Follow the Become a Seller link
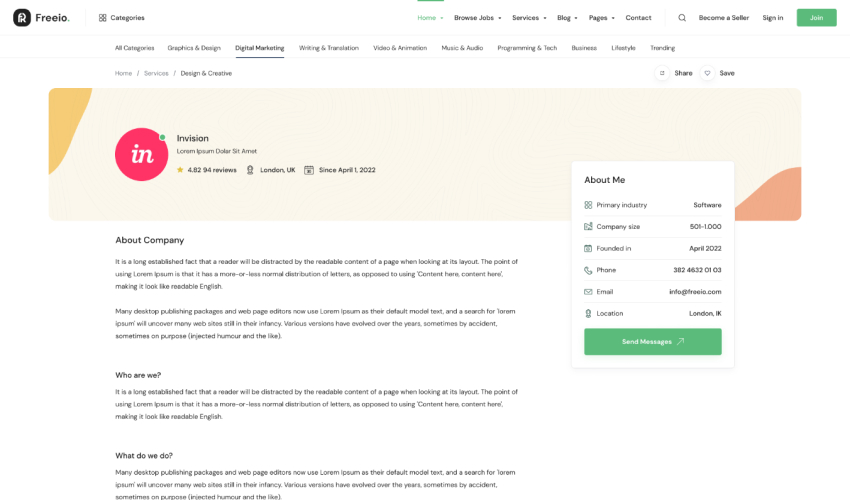This screenshot has width=850, height=500. (723, 17)
